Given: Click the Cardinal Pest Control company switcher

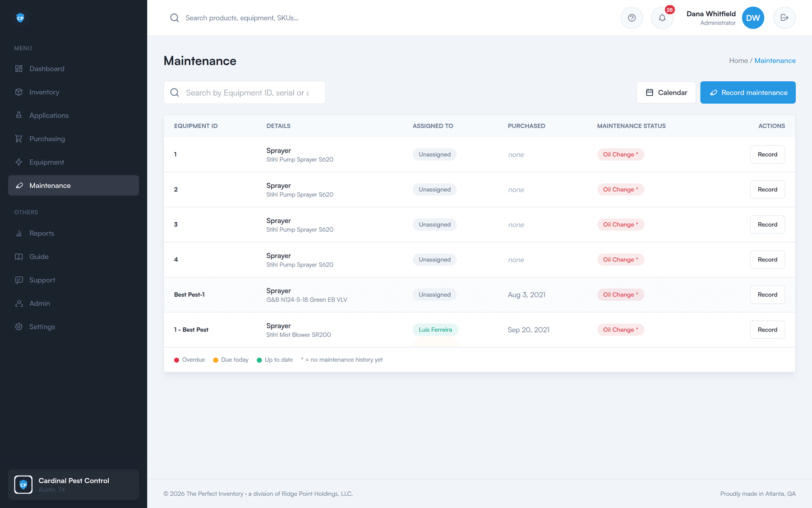Looking at the screenshot, I should click(74, 485).
